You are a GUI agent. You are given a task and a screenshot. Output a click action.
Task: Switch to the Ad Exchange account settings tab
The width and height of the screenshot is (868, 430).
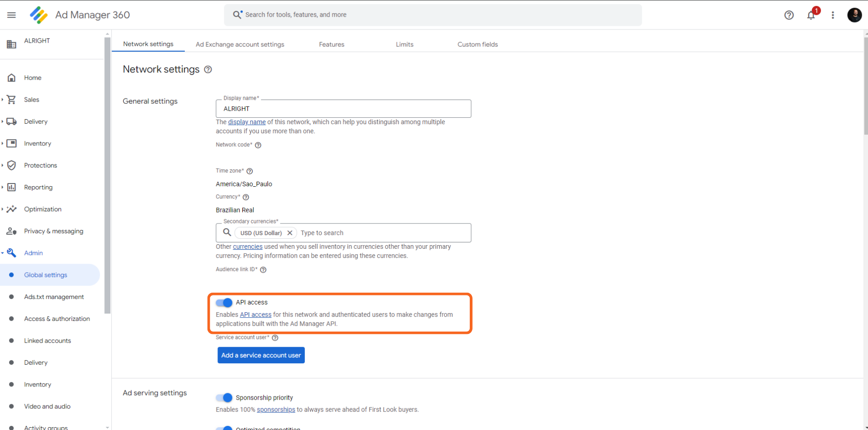coord(240,44)
